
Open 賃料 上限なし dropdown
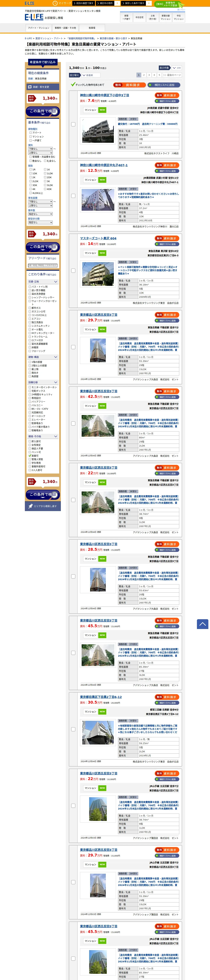pos(40,153)
